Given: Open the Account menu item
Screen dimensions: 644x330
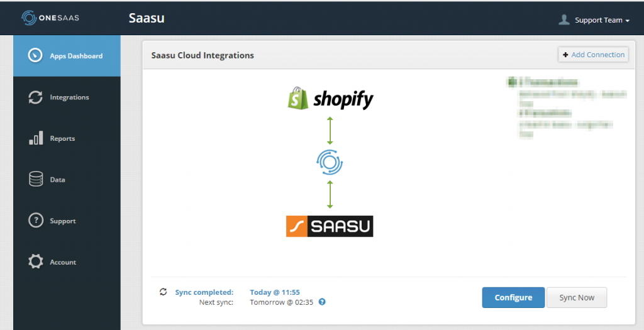Looking at the screenshot, I should pyautogui.click(x=67, y=262).
